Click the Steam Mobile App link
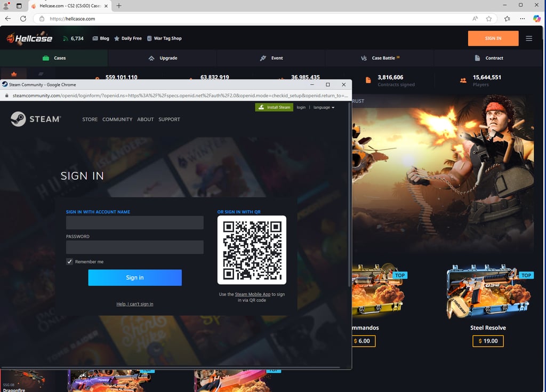This screenshot has height=392, width=546. pos(252,294)
